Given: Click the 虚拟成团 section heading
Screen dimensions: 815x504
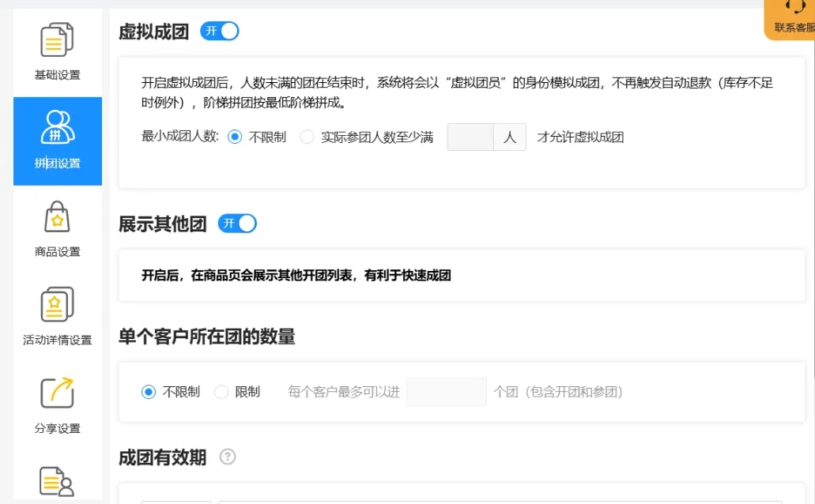Looking at the screenshot, I should (x=153, y=32).
